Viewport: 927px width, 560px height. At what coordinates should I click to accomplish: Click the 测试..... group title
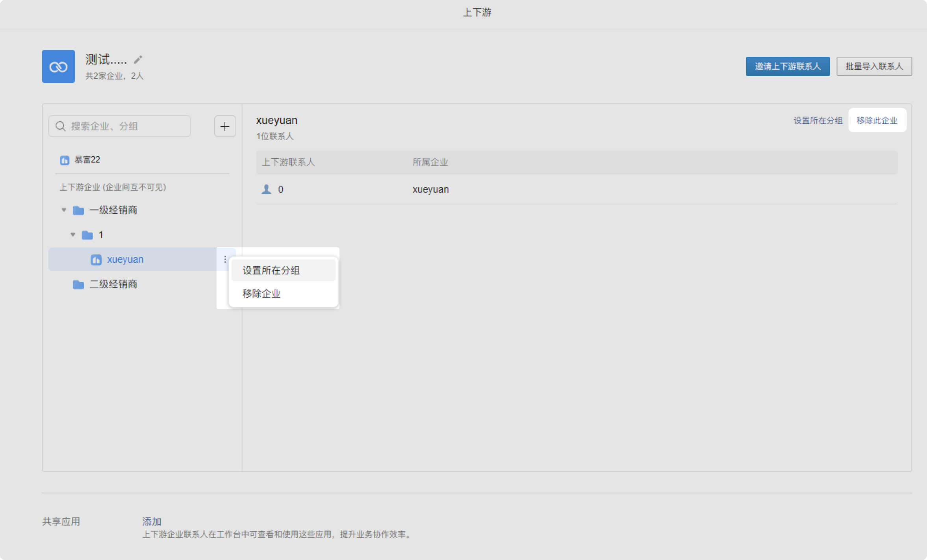coord(106,59)
